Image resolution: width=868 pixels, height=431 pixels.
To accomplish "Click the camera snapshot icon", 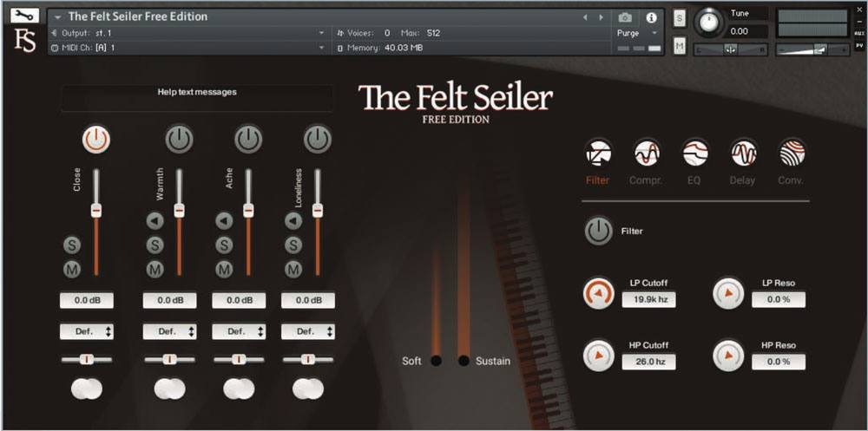I will 625,16.
